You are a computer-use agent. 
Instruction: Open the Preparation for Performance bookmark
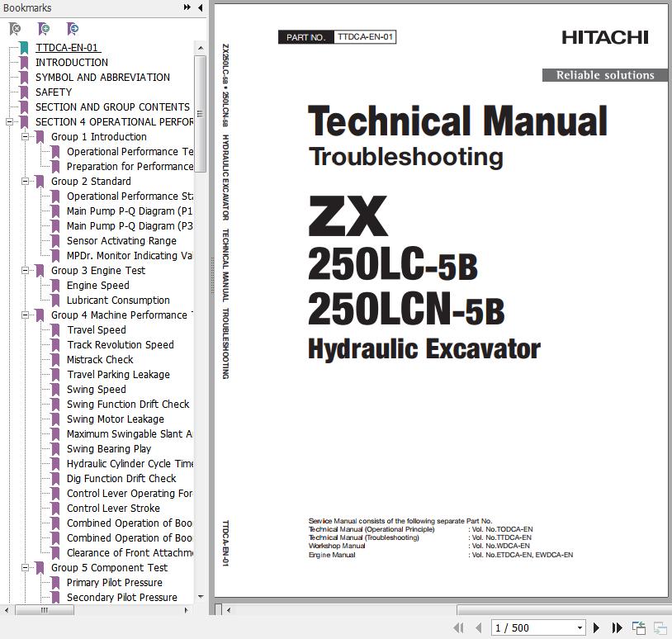click(x=130, y=166)
